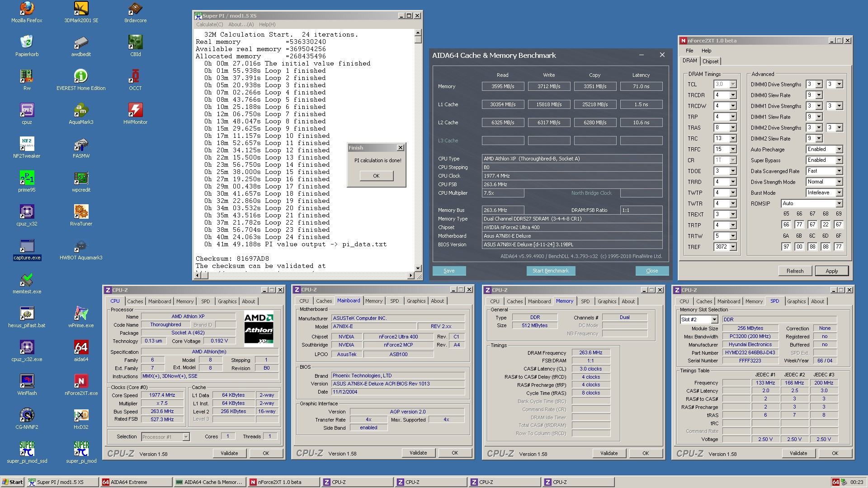Open Windows Start menu
868x488 pixels.
[x=12, y=482]
